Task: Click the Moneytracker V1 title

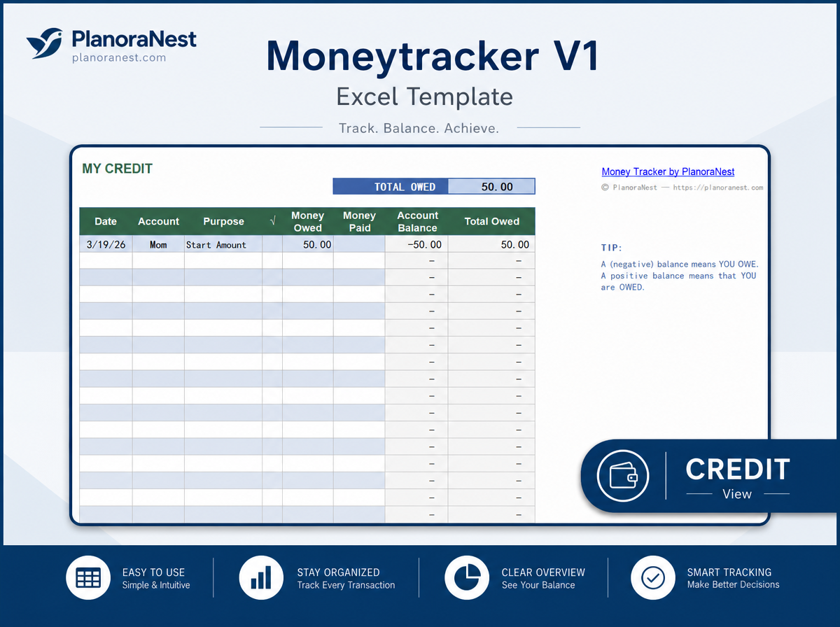Action: pyautogui.click(x=433, y=57)
